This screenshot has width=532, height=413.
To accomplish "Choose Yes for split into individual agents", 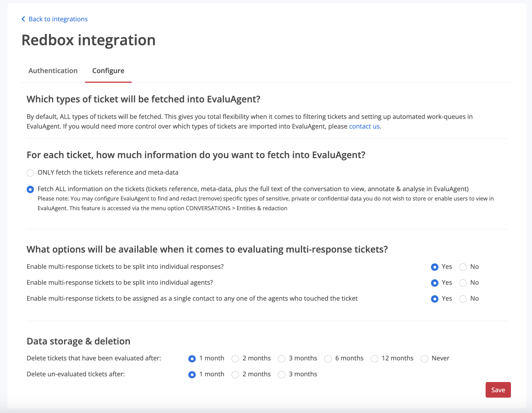I will tap(434, 283).
